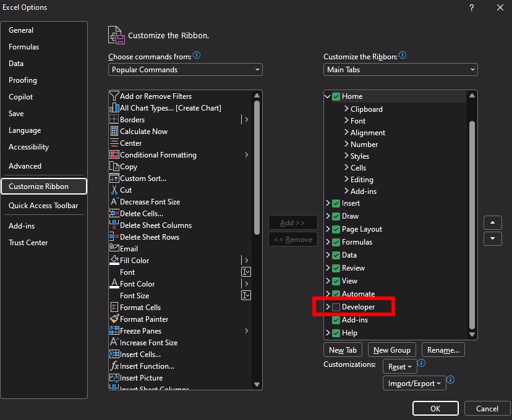Uncheck the Page Layout tab checkbox
The width and height of the screenshot is (512, 420).
tap(336, 230)
